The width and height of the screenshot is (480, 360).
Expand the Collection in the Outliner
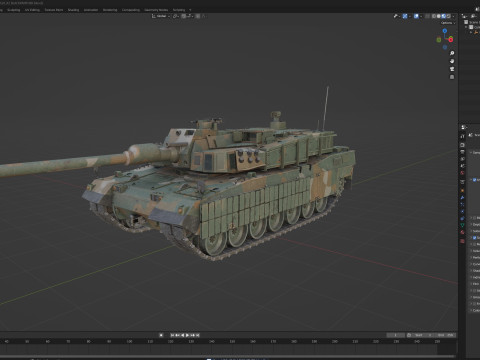[x=466, y=27]
